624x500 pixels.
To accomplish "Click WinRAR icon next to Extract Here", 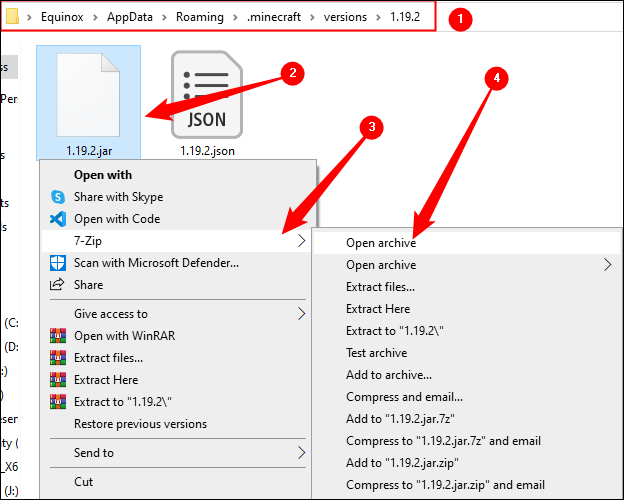I will pos(58,380).
